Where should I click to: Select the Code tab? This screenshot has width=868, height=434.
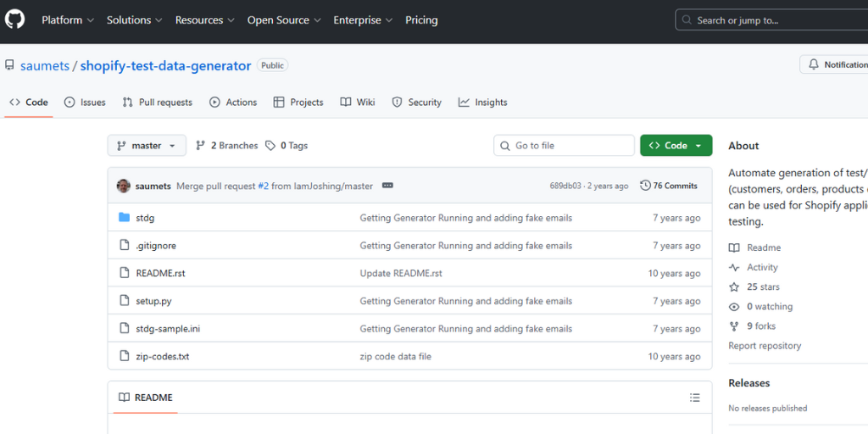coord(29,103)
